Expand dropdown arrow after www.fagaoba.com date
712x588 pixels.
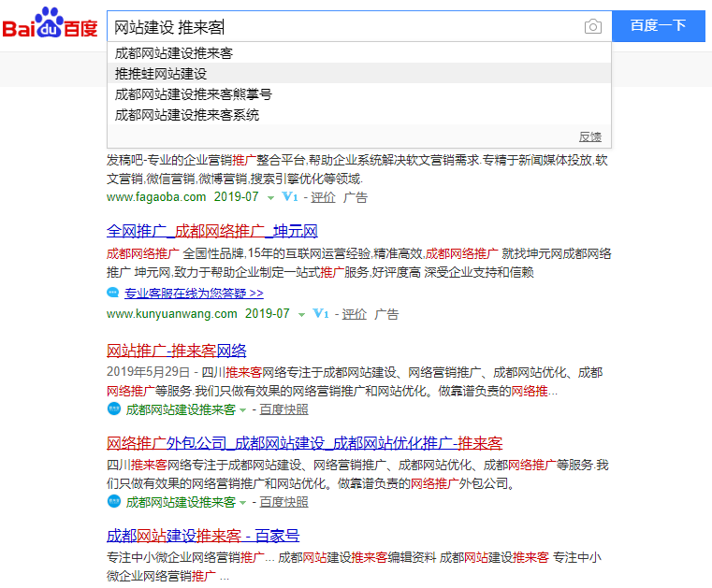270,198
